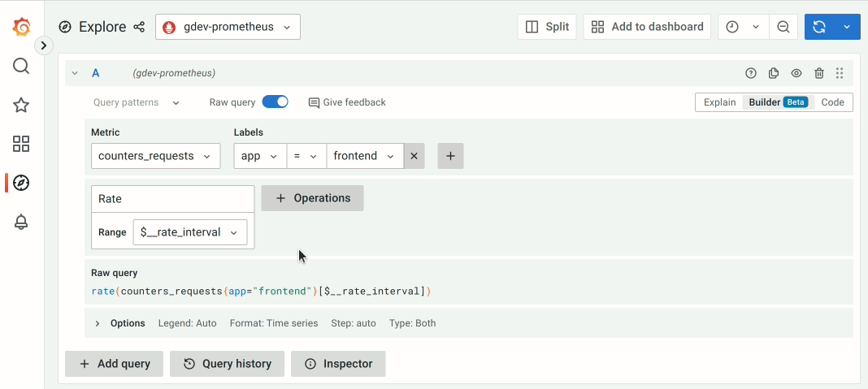The width and height of the screenshot is (868, 389).
Task: Switch editor mode to Code
Action: 832,102
